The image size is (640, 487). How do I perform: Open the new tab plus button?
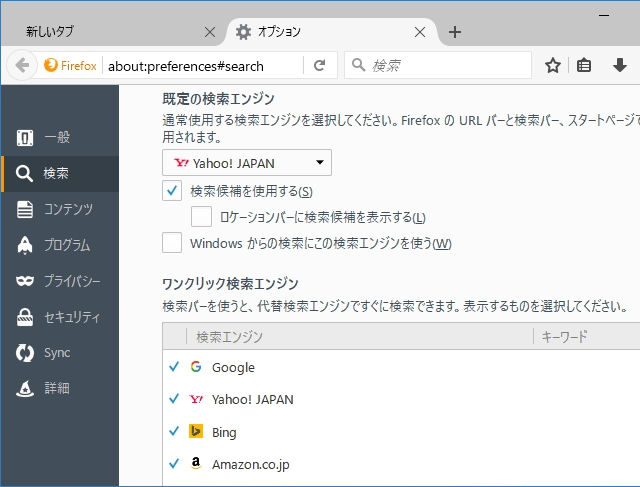[x=455, y=32]
